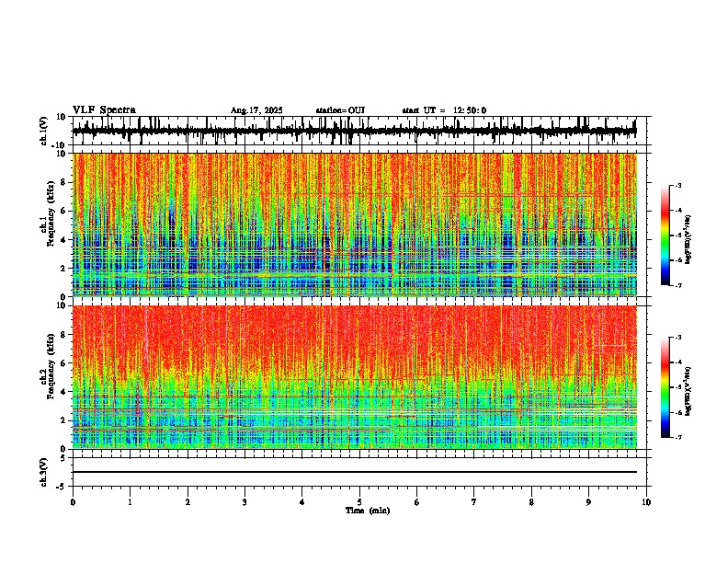Click the ch.1 spectrogram color scale bar

pyautogui.click(x=665, y=236)
